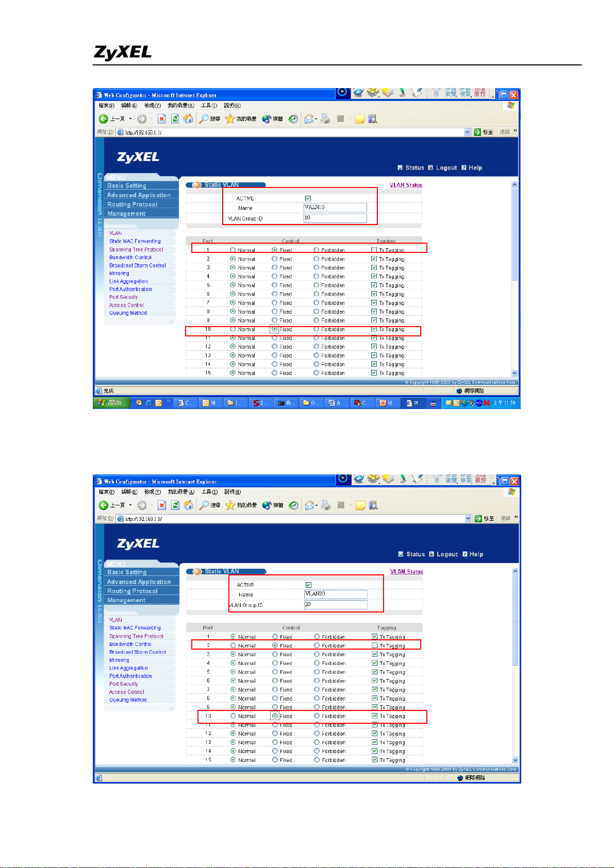Open Advanced Application menu in the VALN10 window sidebar
614x868 pixels.
click(x=139, y=195)
